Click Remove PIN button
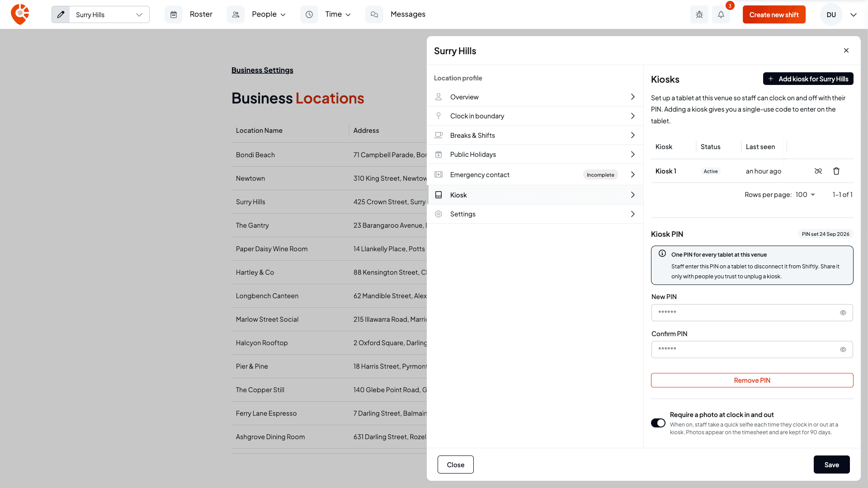The height and width of the screenshot is (488, 868). (752, 380)
